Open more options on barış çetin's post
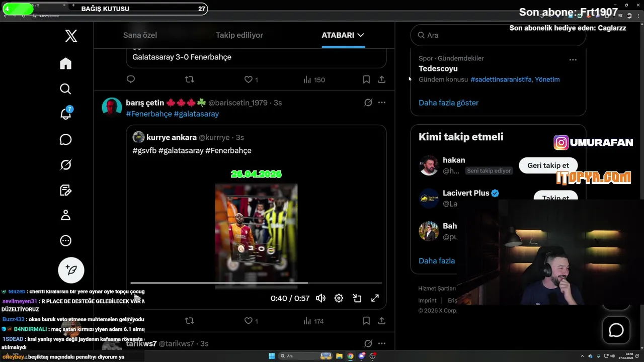The image size is (644, 362). pos(382,103)
